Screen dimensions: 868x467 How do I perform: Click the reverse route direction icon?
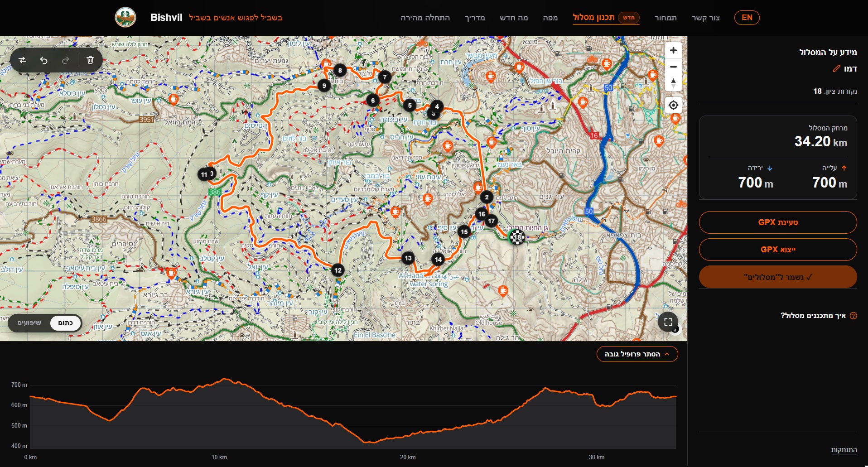click(22, 60)
